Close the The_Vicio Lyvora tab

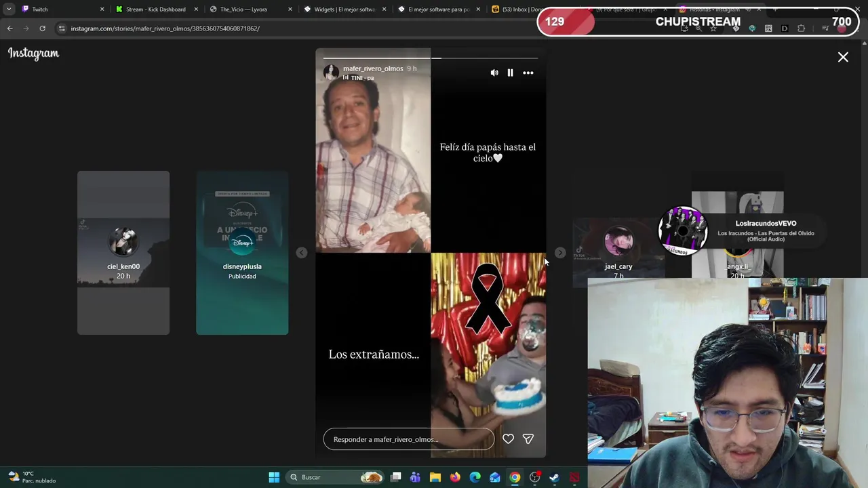click(290, 9)
